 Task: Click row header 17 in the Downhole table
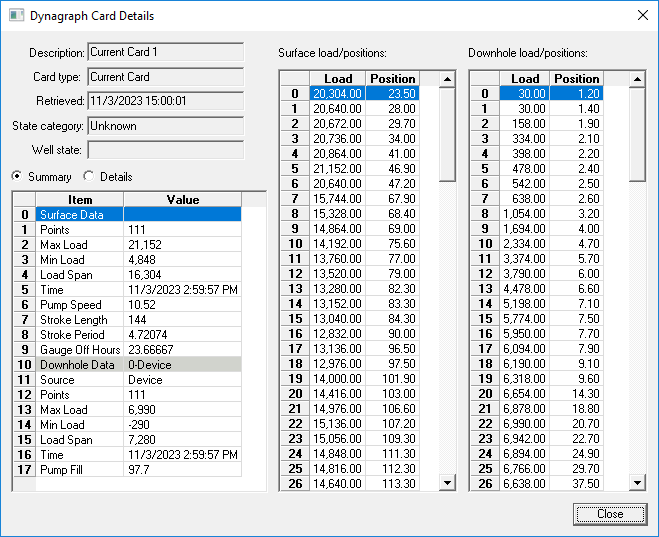pyautogui.click(x=485, y=349)
